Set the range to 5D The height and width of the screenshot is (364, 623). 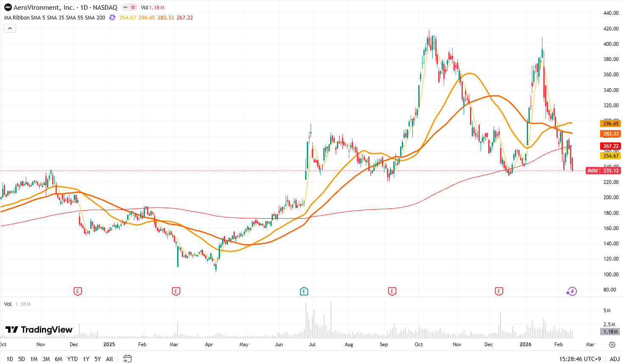22,359
